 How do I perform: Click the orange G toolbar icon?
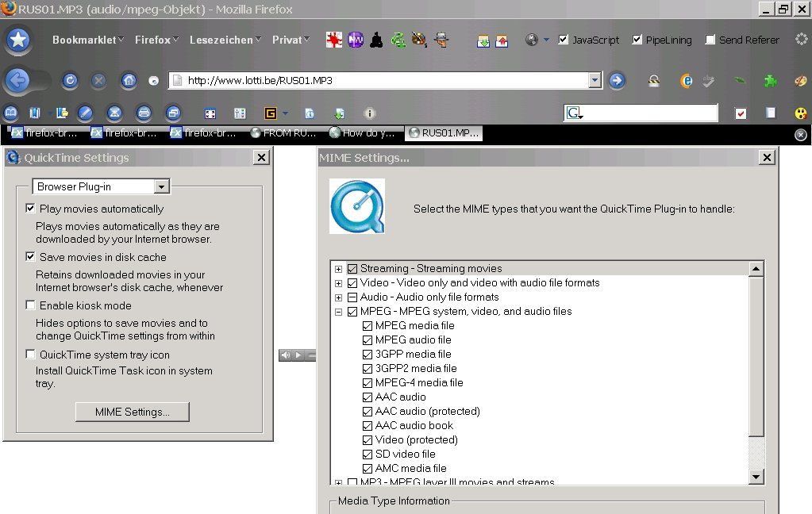271,113
